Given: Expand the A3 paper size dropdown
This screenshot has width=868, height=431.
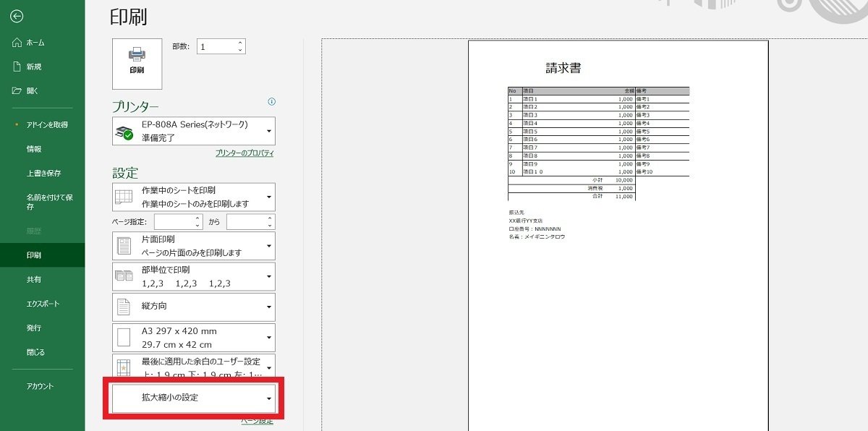Looking at the screenshot, I should pyautogui.click(x=268, y=337).
